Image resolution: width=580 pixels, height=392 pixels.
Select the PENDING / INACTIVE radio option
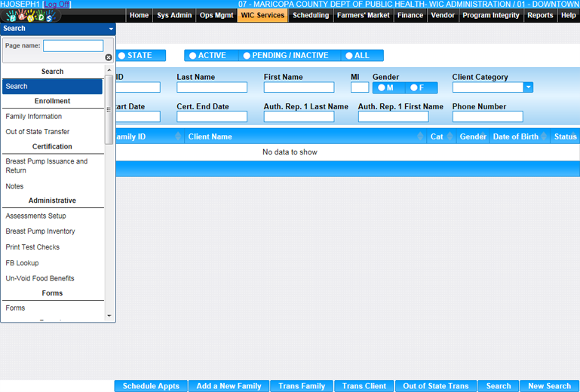point(247,56)
